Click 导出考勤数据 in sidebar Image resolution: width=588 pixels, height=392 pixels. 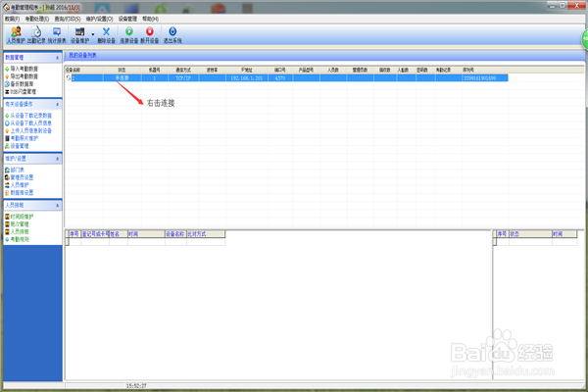point(24,76)
